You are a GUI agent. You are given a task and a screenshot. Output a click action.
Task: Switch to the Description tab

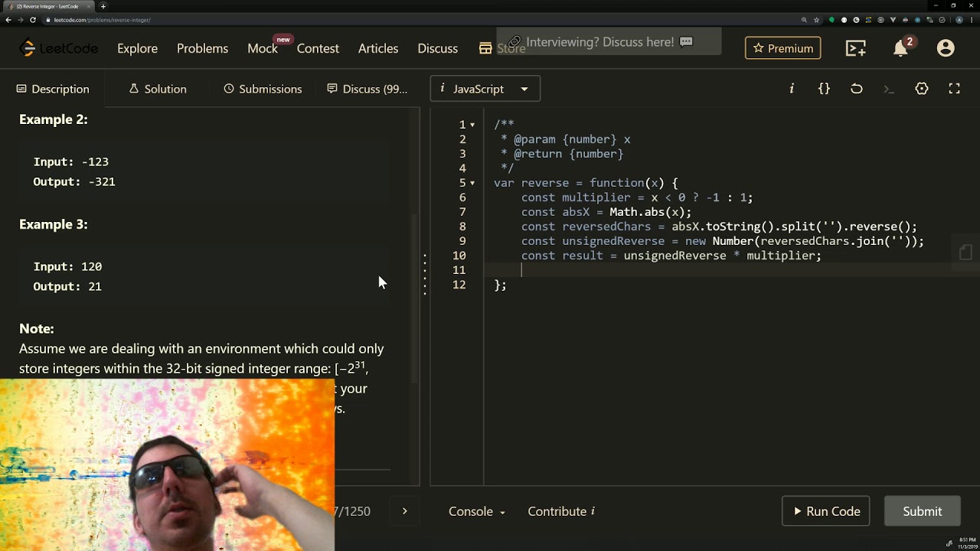point(53,89)
